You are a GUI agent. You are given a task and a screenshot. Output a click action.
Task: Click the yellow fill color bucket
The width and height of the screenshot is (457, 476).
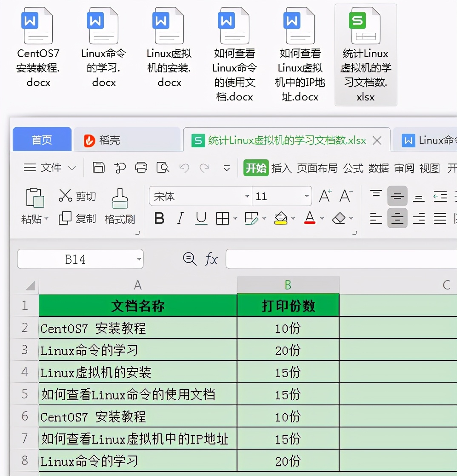(x=281, y=218)
